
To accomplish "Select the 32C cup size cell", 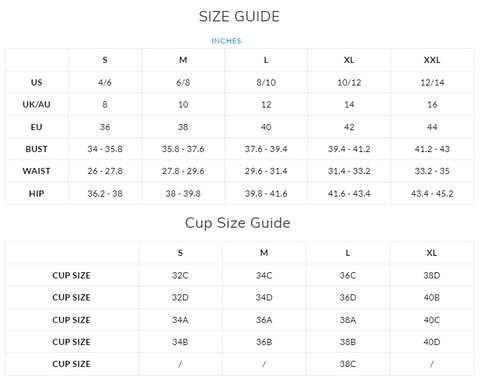I will click(x=180, y=276).
